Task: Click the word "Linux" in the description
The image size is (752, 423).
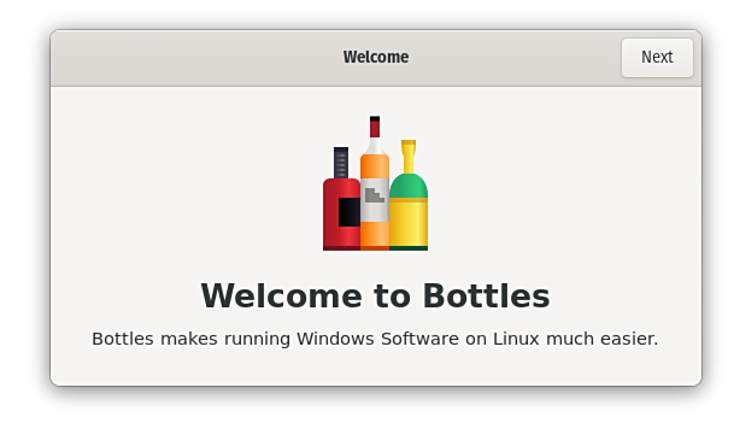Action: [x=518, y=339]
